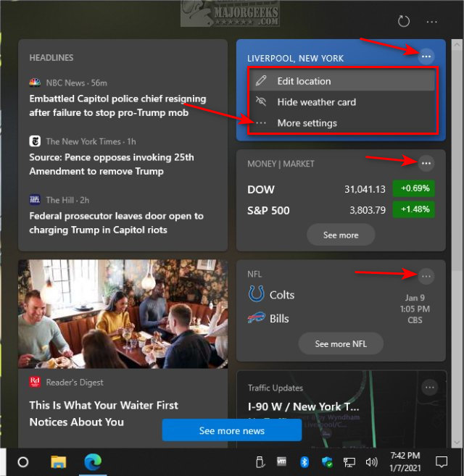Click the safely remove hardware USB icon
The width and height of the screenshot is (464, 476).
[260, 462]
